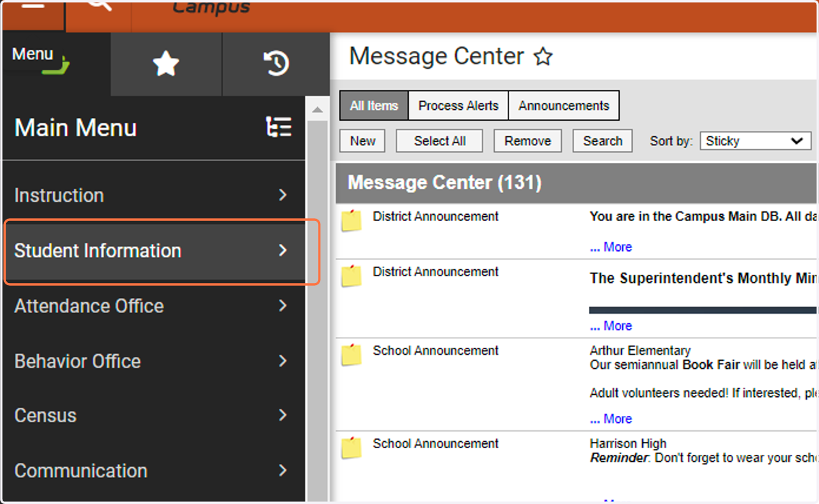Image resolution: width=819 pixels, height=504 pixels.
Task: Click the Message Center (131) header bar
Action: click(x=577, y=183)
